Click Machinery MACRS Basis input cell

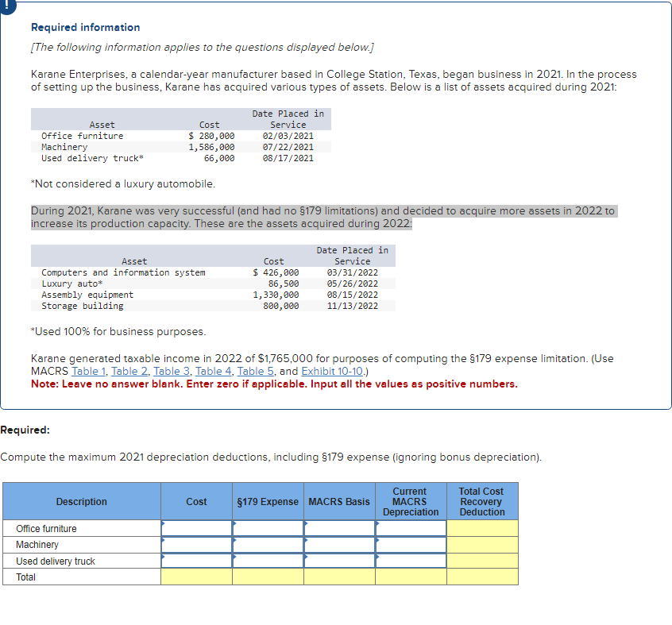click(340, 545)
